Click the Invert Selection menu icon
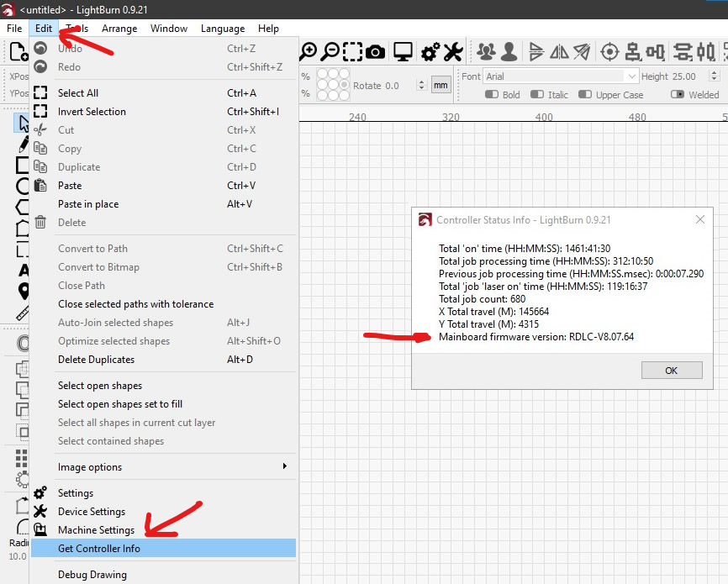Viewport: 728px width, 584px height. pos(40,112)
